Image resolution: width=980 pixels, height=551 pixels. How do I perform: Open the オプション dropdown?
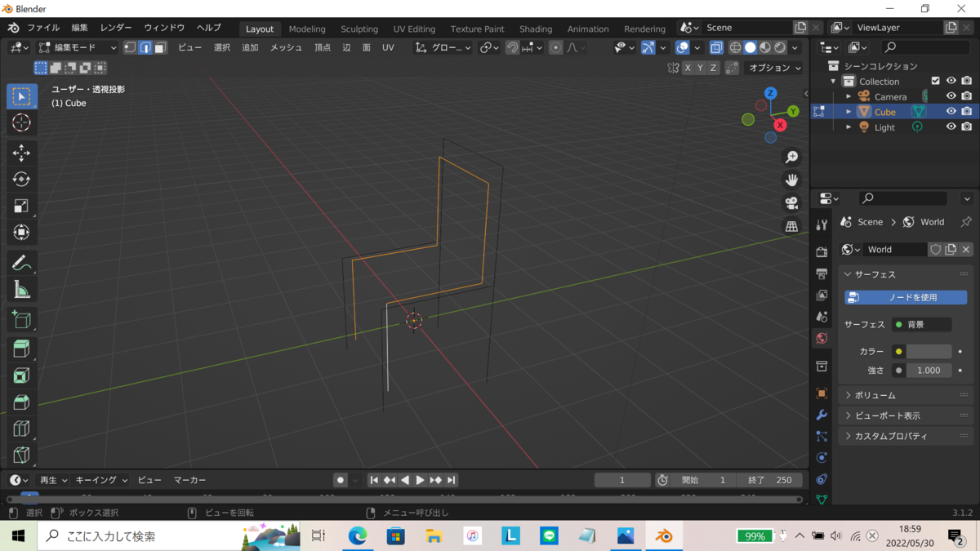pos(773,68)
